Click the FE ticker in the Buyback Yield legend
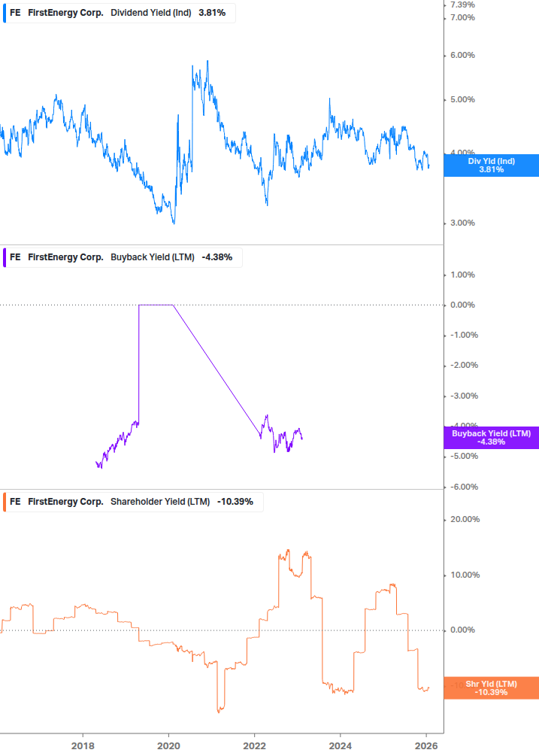Viewport: 539px width, 756px height. click(15, 257)
